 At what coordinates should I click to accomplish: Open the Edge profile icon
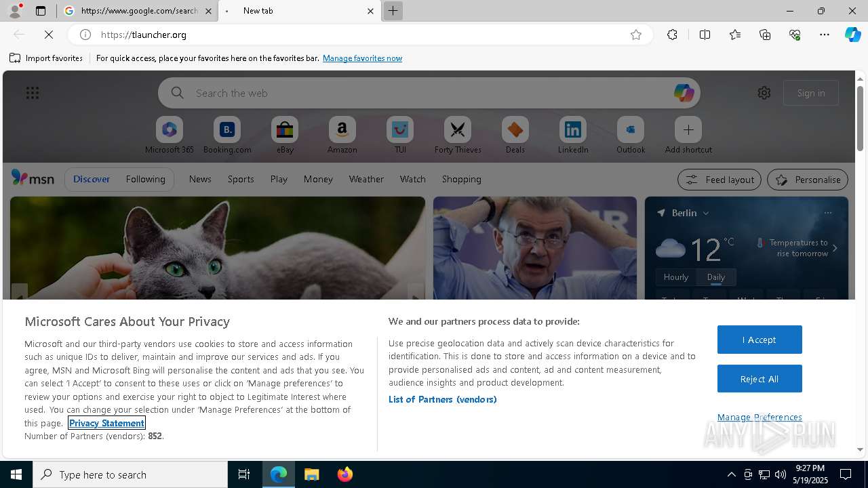click(x=15, y=11)
